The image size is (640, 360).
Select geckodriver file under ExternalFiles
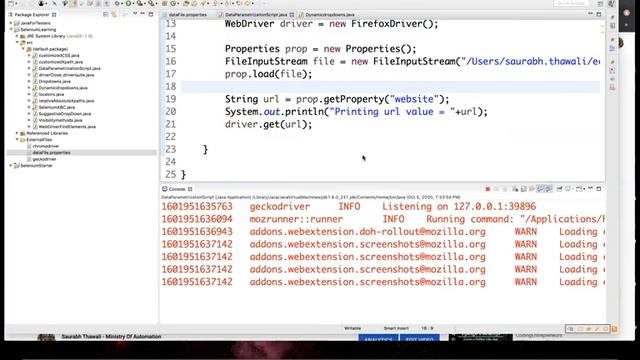pyautogui.click(x=44, y=159)
